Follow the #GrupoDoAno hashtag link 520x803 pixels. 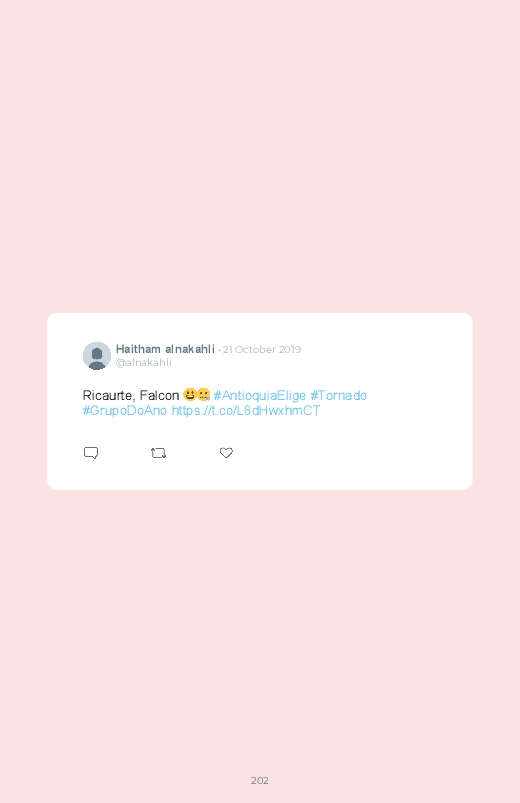point(125,411)
